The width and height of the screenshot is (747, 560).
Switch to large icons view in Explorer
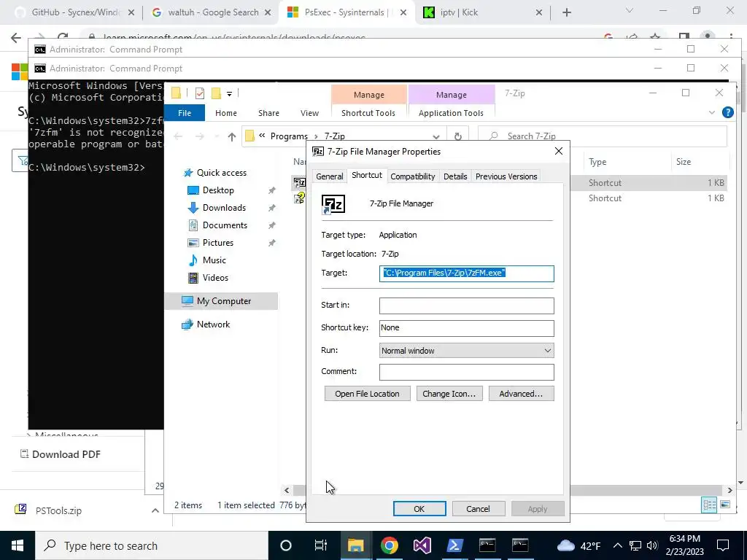pyautogui.click(x=725, y=505)
